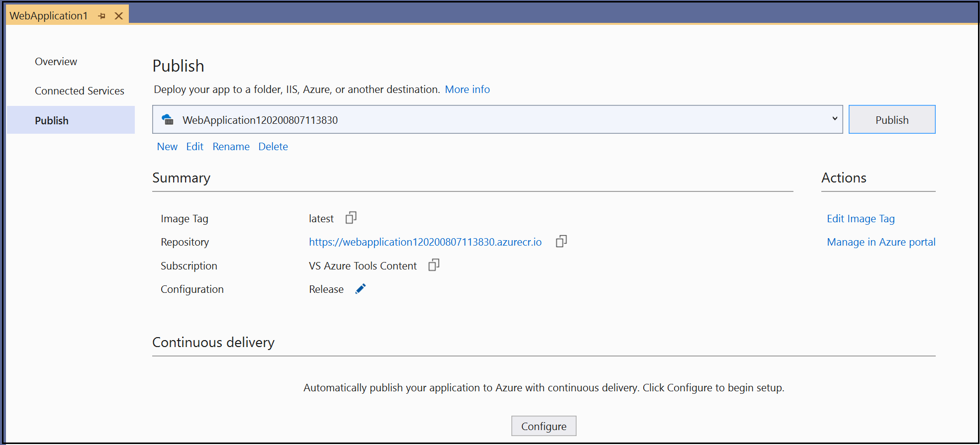Screen dimensions: 980x445
Task: Open Manage in Azure portal
Action: (881, 242)
